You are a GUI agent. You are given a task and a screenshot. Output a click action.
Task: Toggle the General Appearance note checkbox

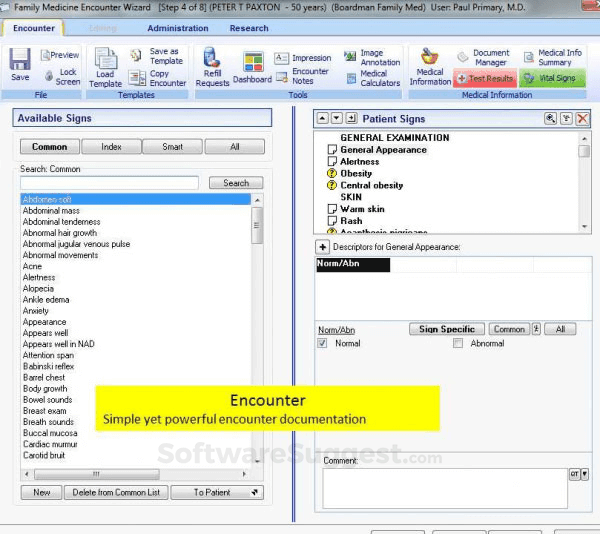332,150
